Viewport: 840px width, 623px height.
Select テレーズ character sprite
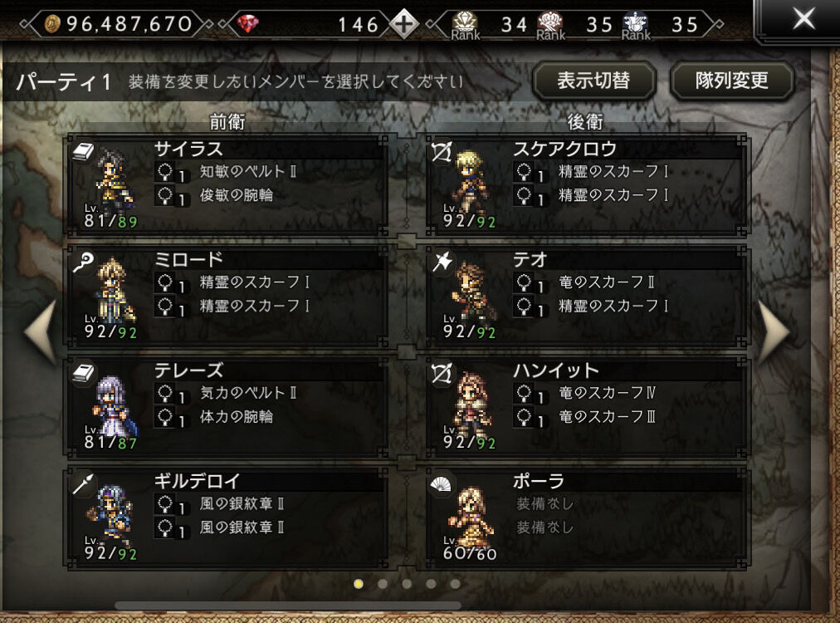(114, 406)
